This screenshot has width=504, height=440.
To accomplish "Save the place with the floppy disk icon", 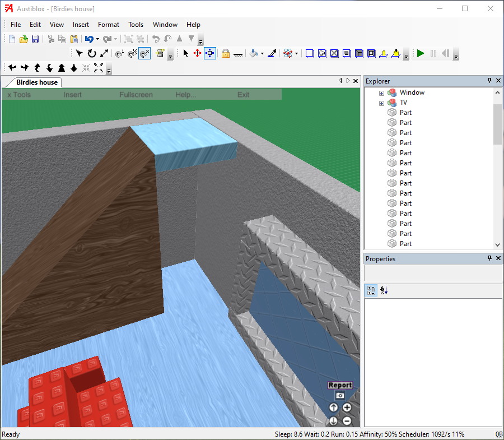I will [x=35, y=39].
